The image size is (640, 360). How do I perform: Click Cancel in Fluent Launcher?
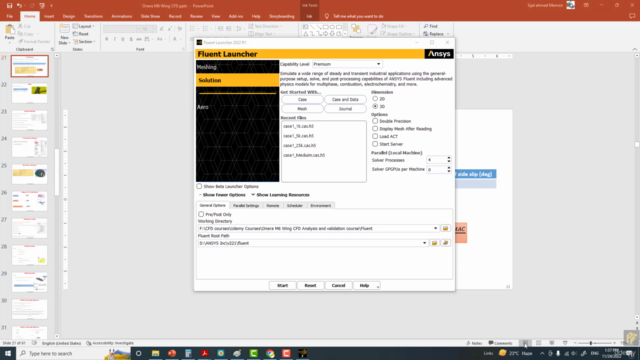click(x=338, y=286)
